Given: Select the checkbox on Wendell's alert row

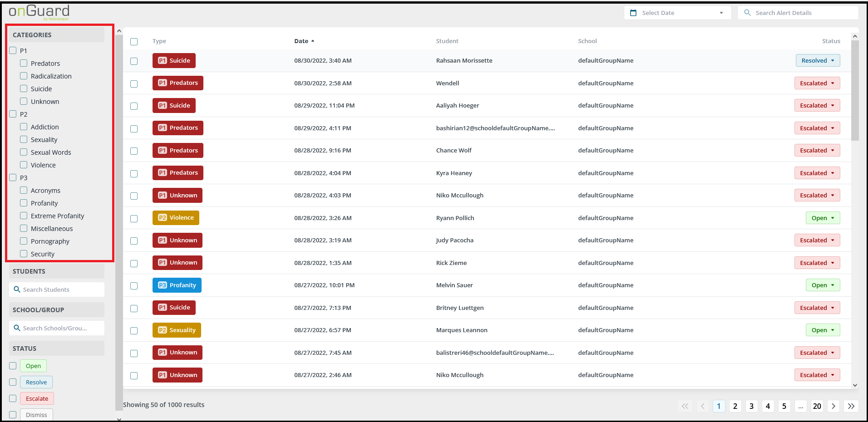Looking at the screenshot, I should (134, 84).
